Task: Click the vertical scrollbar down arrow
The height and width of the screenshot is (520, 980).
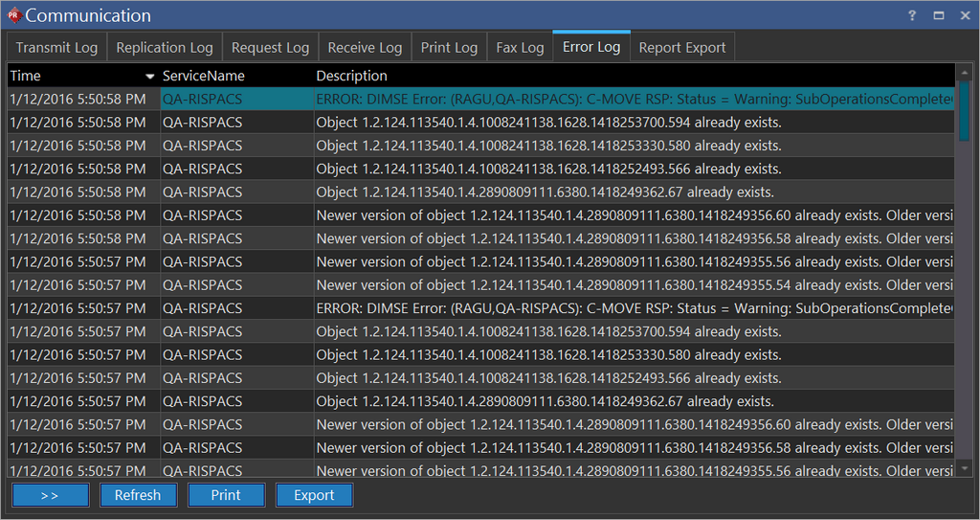Action: point(964,468)
